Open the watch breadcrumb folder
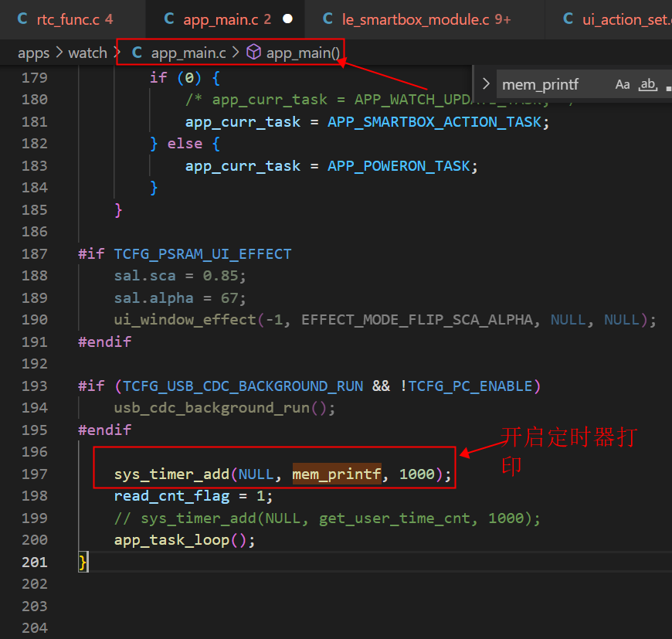Image resolution: width=672 pixels, height=639 pixels. 88,53
